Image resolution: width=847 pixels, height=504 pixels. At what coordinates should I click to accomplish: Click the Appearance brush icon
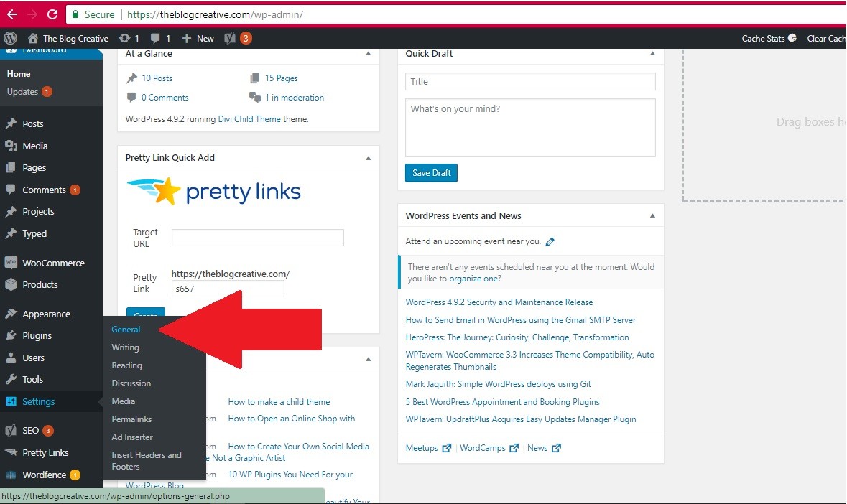click(x=11, y=314)
